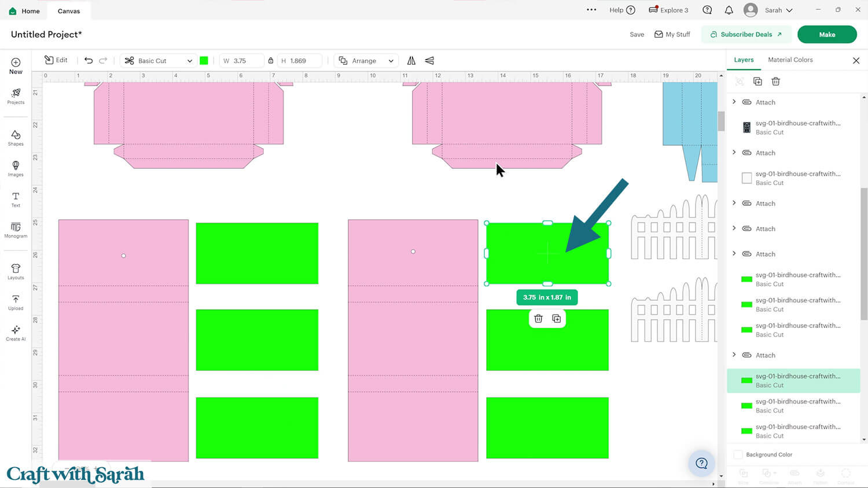The image size is (868, 488).
Task: Click the Save button
Action: 637,35
